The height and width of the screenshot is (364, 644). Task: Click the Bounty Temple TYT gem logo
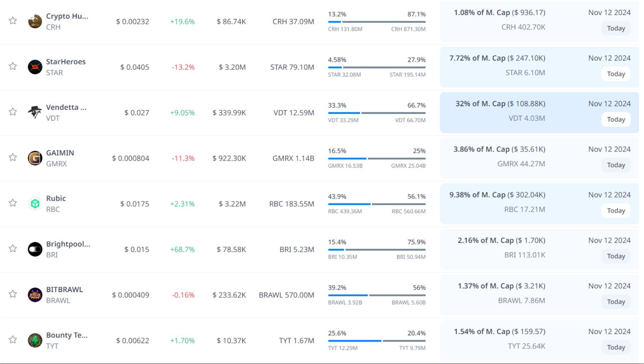pyautogui.click(x=35, y=340)
